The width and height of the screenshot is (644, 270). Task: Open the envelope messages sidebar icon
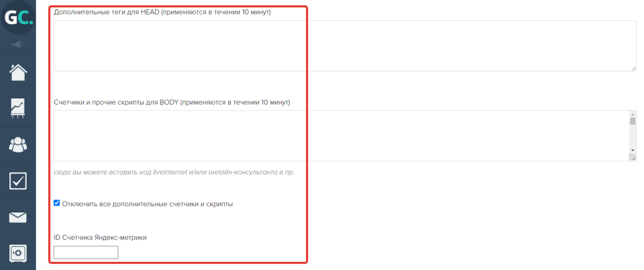[x=18, y=217]
